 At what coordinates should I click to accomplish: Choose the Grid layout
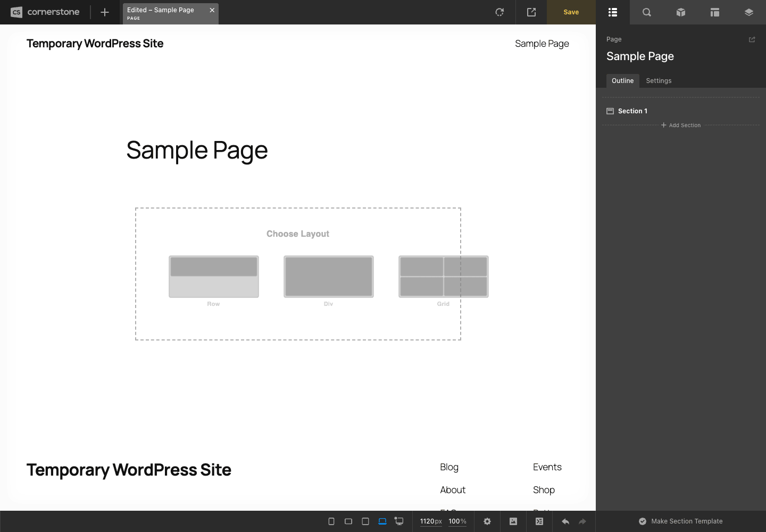[x=444, y=277]
